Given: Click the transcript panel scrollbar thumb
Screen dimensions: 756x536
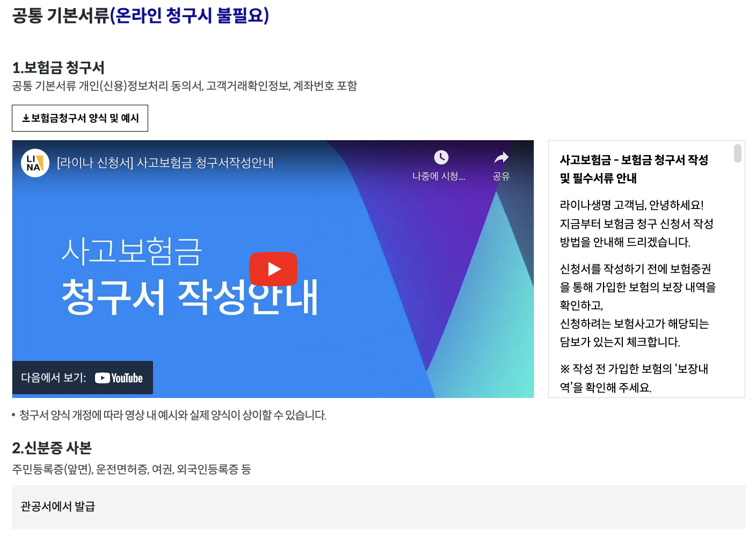Looking at the screenshot, I should pyautogui.click(x=738, y=153).
